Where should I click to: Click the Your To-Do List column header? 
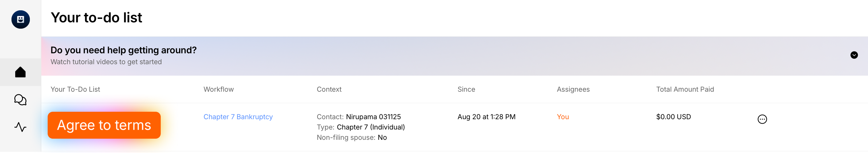point(75,89)
